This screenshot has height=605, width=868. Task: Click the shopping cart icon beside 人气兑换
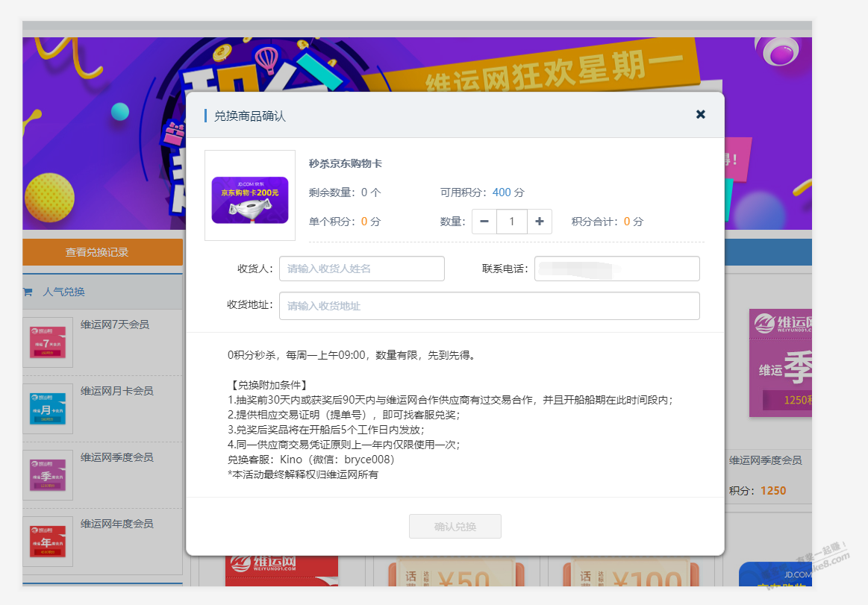click(x=28, y=292)
